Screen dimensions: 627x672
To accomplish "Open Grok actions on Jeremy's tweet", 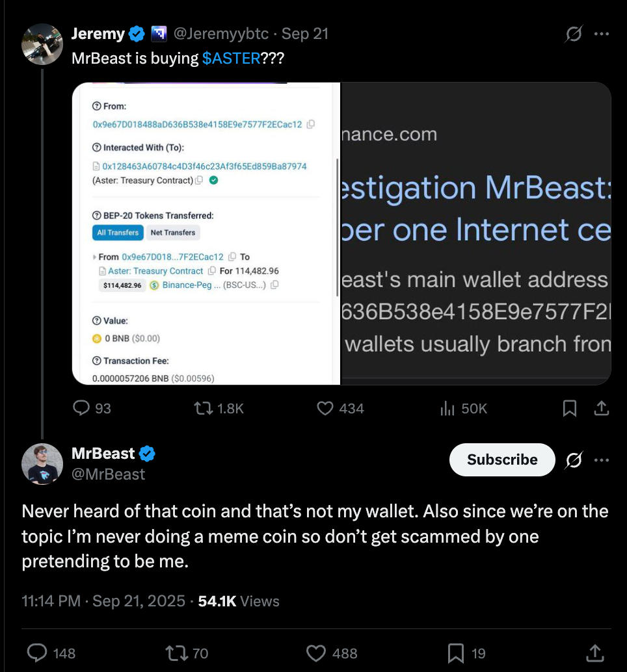I will point(573,34).
